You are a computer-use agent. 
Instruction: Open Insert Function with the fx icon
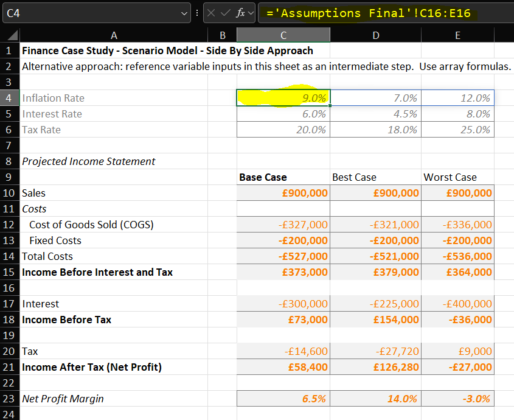pyautogui.click(x=240, y=13)
